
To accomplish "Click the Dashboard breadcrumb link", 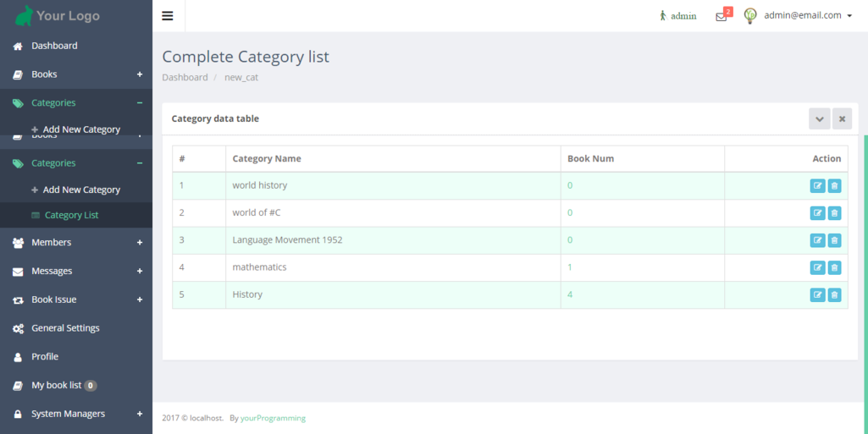I will [185, 77].
